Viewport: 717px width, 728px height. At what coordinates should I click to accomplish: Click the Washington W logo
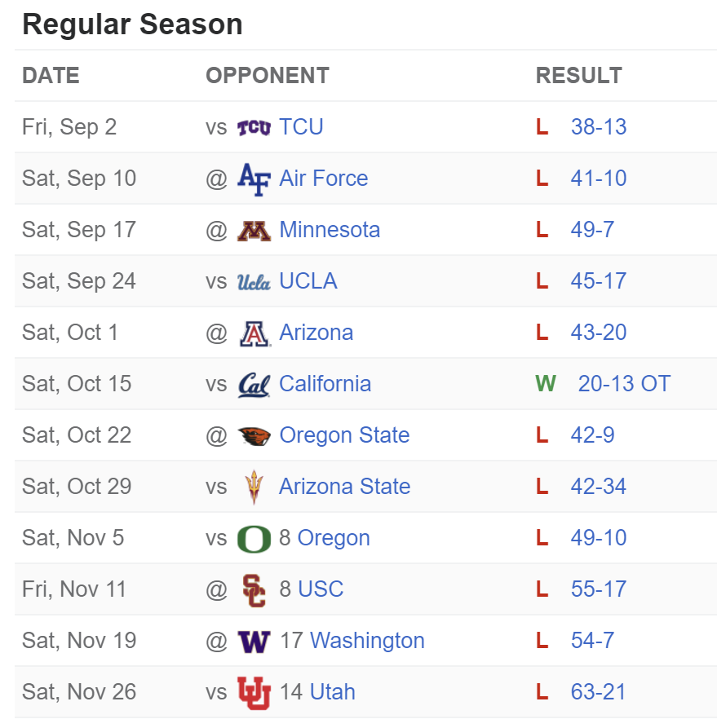[x=254, y=642]
